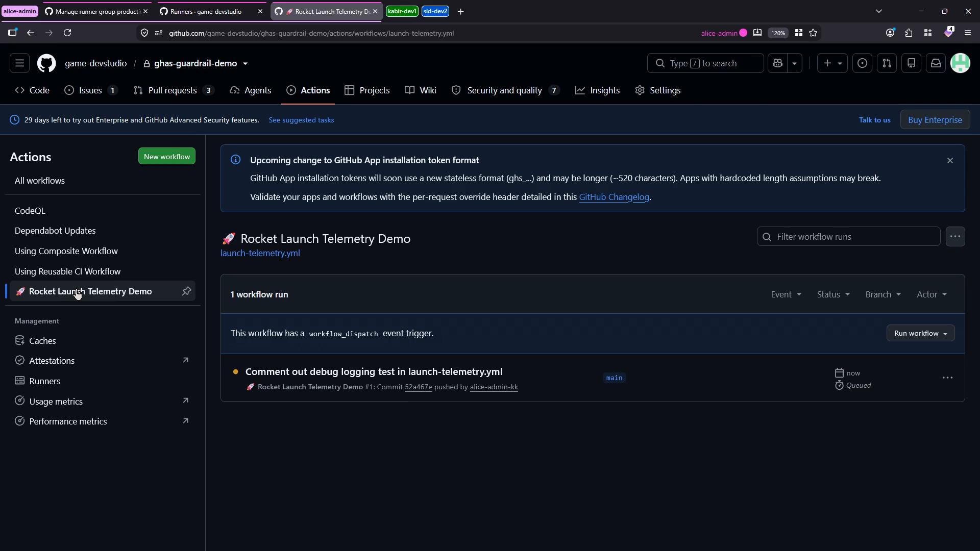Open commit 52a467e link
The height and width of the screenshot is (551, 980).
click(x=418, y=387)
